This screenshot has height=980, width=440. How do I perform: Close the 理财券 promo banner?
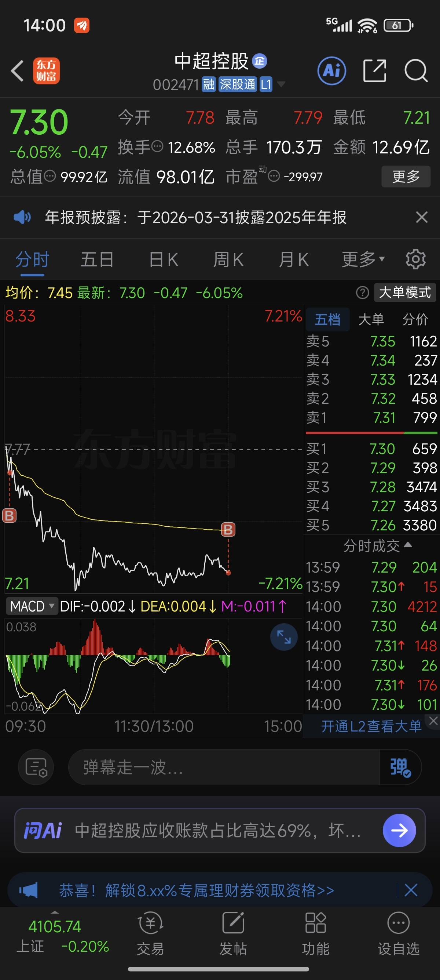tap(411, 890)
